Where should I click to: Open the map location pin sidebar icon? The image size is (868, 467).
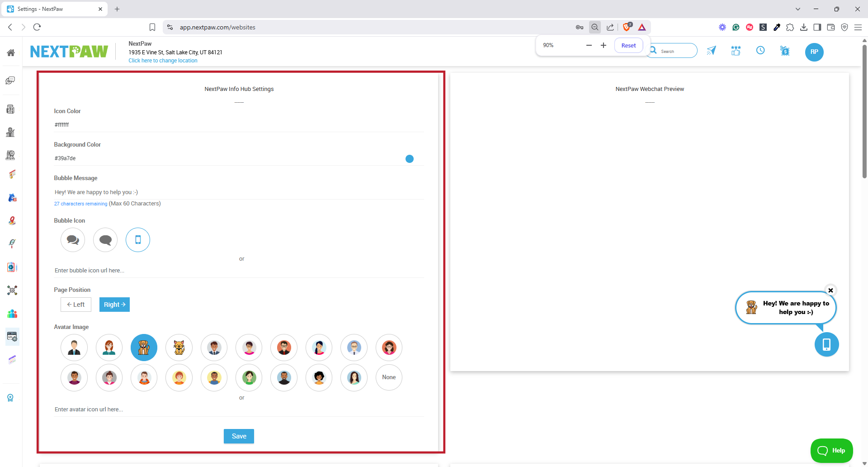(12, 220)
